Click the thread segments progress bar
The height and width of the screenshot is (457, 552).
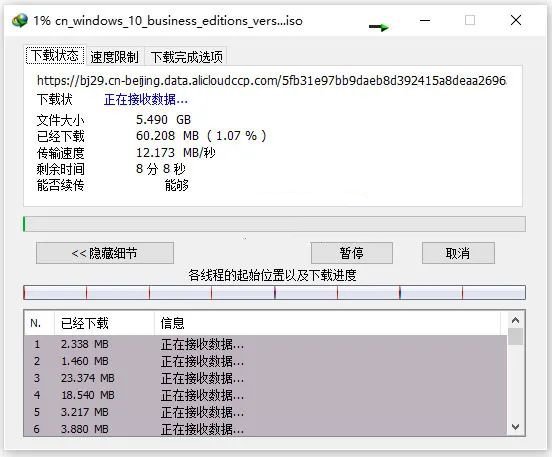click(274, 293)
